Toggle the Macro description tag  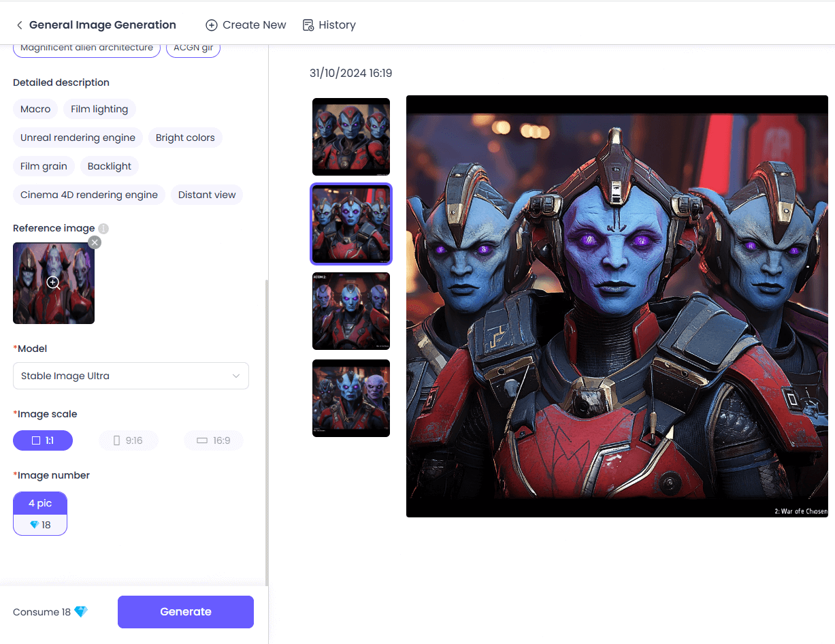coord(35,109)
